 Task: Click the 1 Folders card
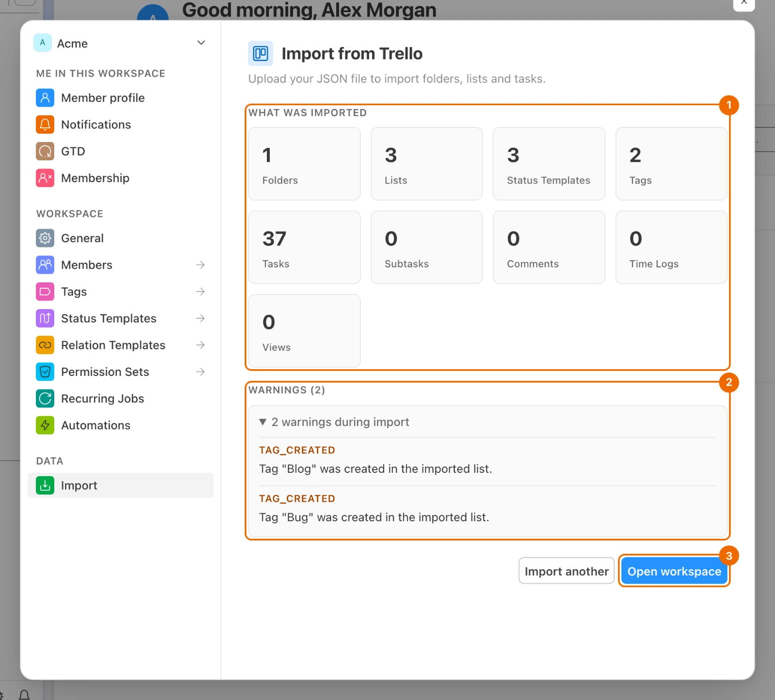point(304,164)
